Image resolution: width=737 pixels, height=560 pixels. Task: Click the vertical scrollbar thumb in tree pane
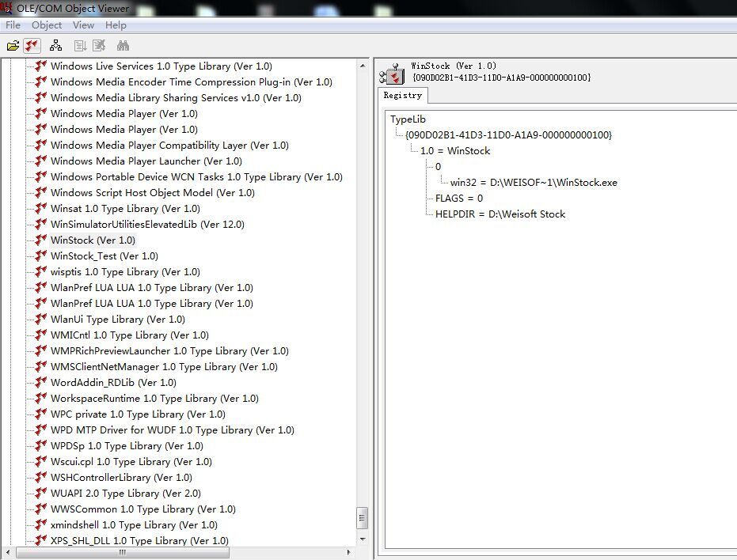(x=363, y=518)
